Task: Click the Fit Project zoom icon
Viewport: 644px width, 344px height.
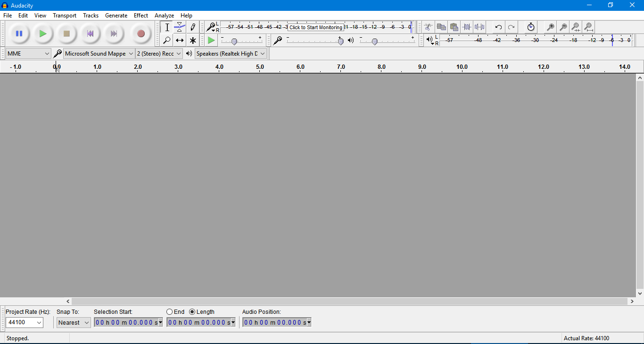Action: [x=588, y=27]
